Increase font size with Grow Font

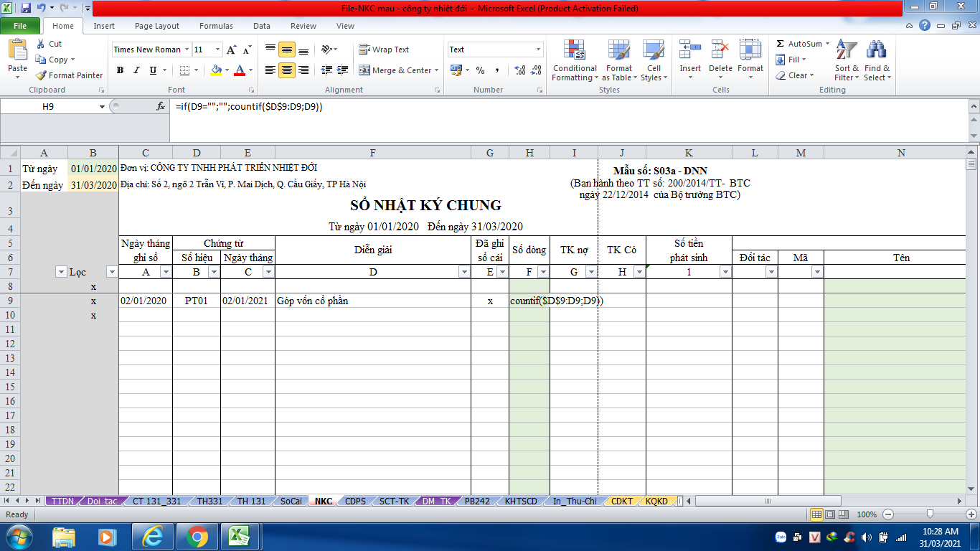pyautogui.click(x=231, y=50)
